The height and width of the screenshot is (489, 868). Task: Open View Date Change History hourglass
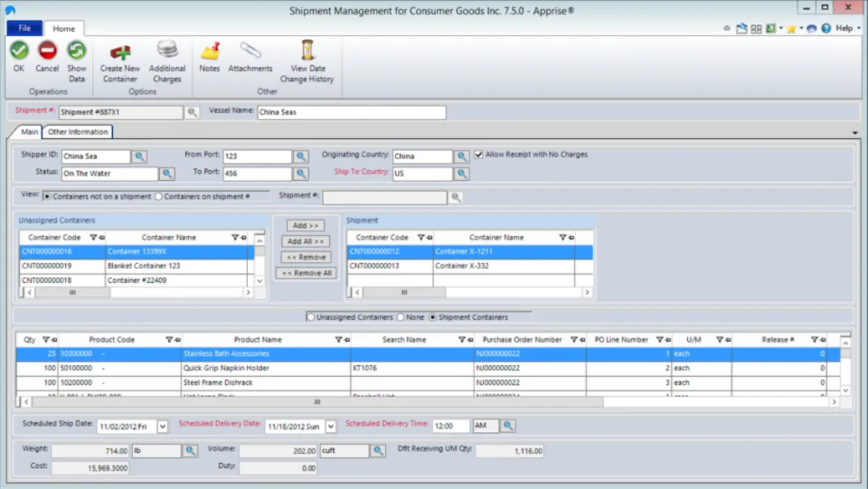tap(308, 50)
